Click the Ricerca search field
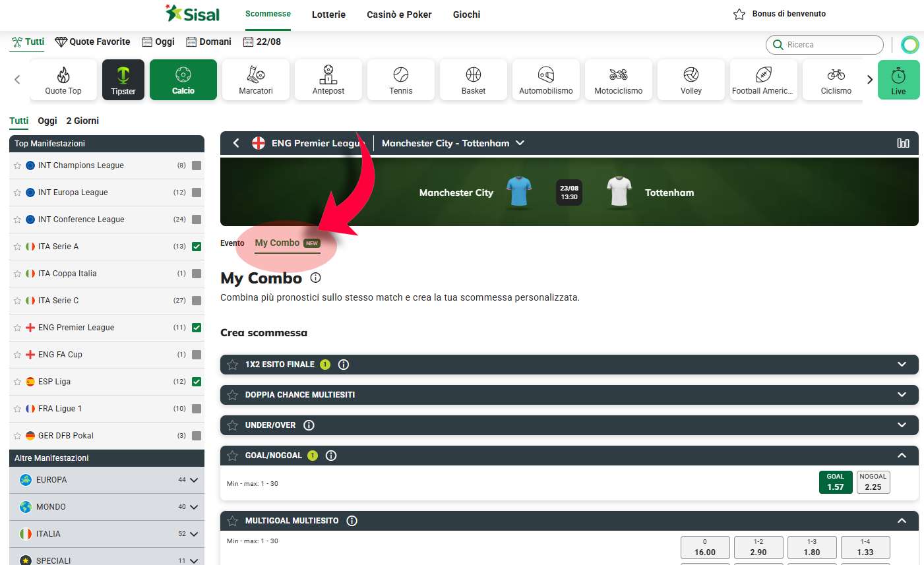 [824, 45]
